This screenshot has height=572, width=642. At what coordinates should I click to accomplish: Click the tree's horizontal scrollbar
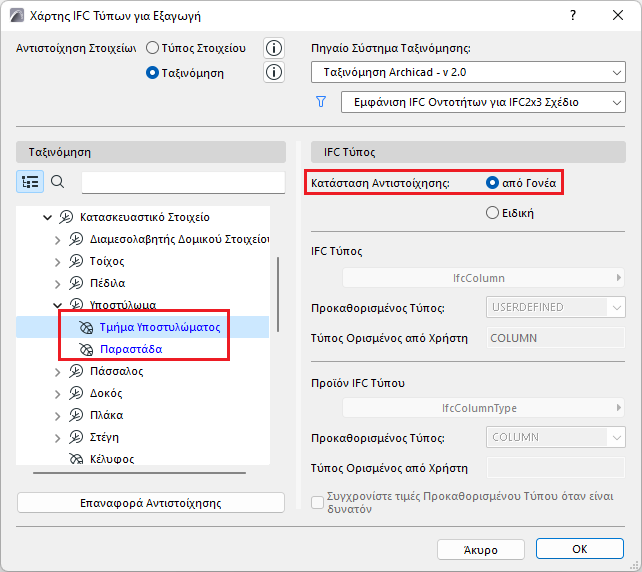139,473
